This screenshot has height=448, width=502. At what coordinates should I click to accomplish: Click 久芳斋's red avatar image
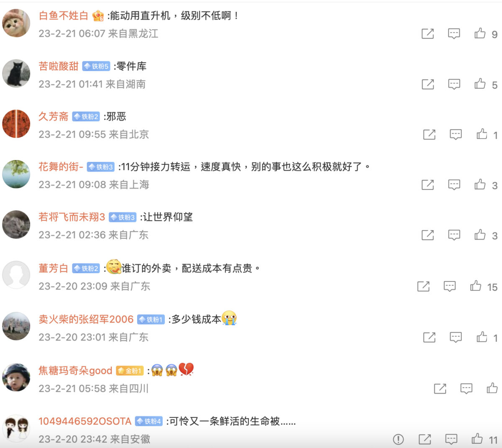(16, 124)
